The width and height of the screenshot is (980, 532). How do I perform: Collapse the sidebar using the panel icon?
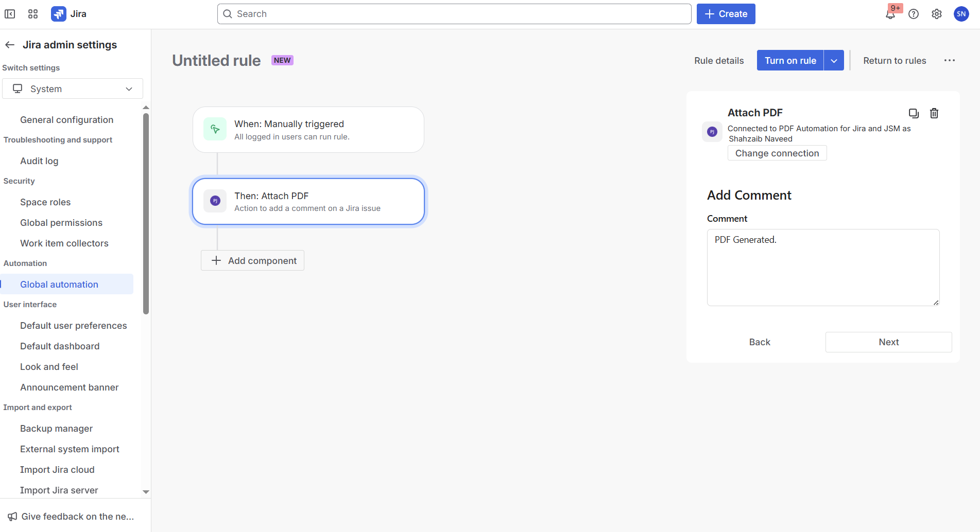pyautogui.click(x=10, y=14)
